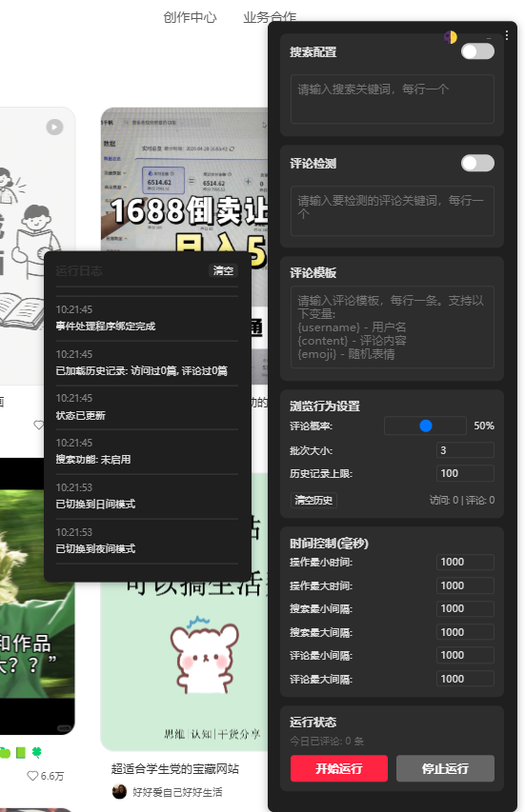Adjust the 评论概率 slider
Image resolution: width=525 pixels, height=812 pixels.
(425, 426)
